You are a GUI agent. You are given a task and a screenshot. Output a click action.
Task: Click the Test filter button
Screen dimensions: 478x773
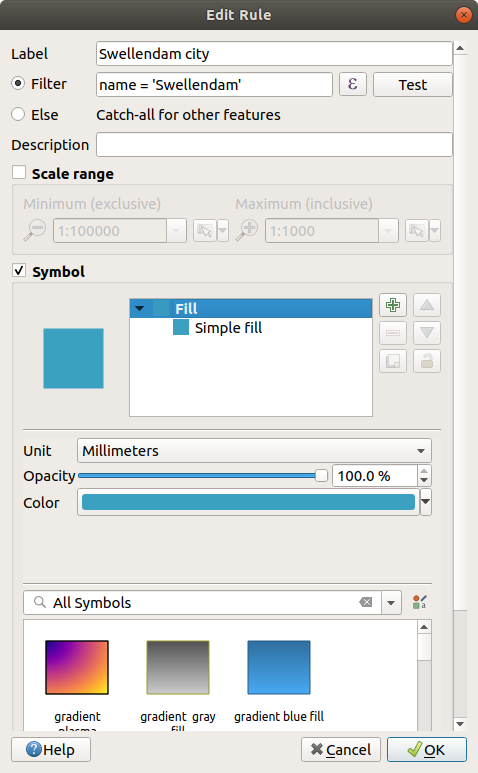pyautogui.click(x=412, y=85)
